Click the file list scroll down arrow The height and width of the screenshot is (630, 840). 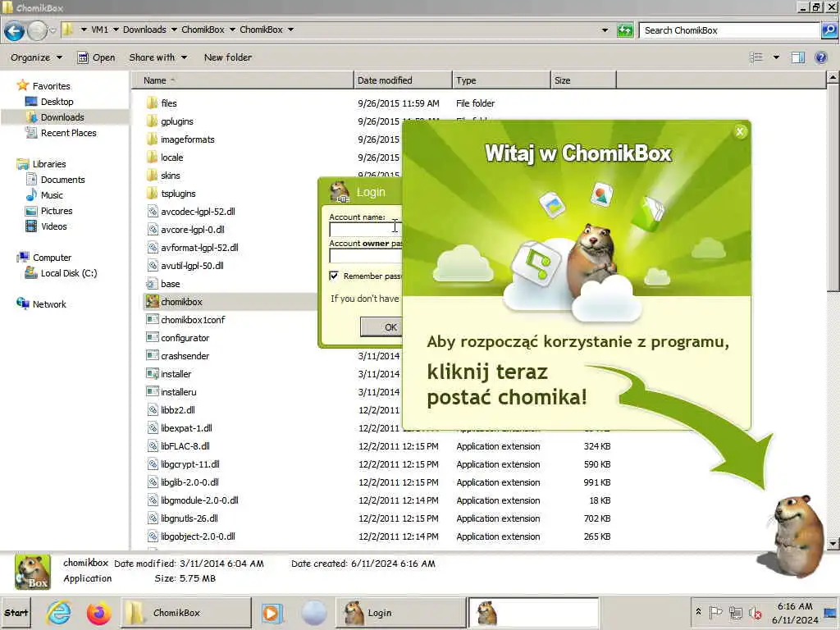point(833,544)
